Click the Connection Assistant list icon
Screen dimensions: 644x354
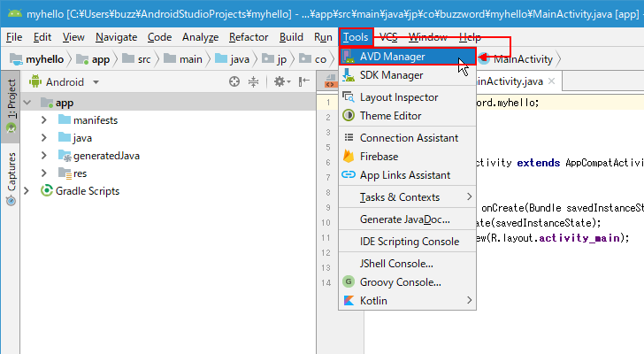point(349,137)
